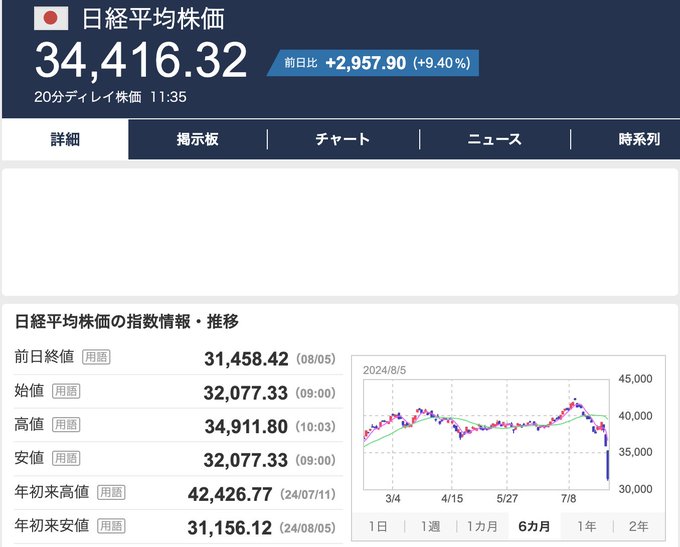680x547 pixels.
Task: Click the year-to-date high 42,426.77
Action: coord(230,495)
